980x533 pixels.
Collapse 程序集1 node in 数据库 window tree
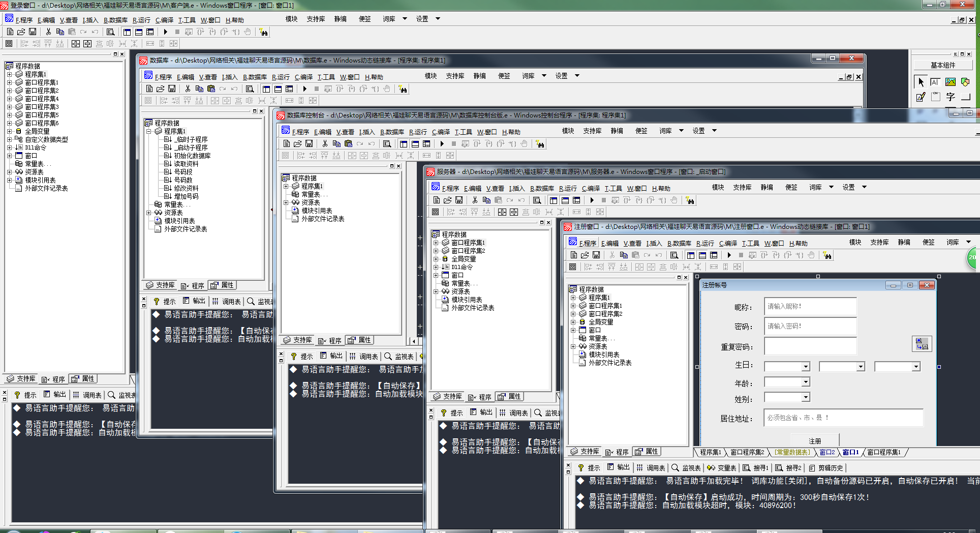tap(149, 131)
